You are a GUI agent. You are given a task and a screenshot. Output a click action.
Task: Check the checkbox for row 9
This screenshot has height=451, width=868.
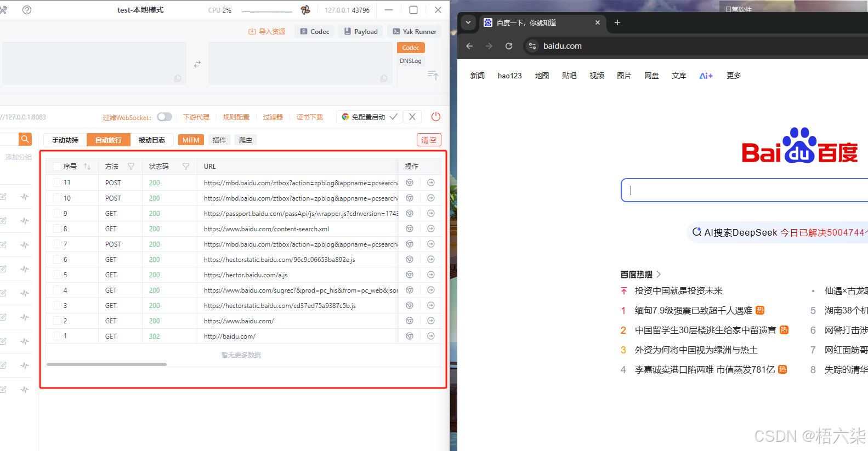pos(57,213)
